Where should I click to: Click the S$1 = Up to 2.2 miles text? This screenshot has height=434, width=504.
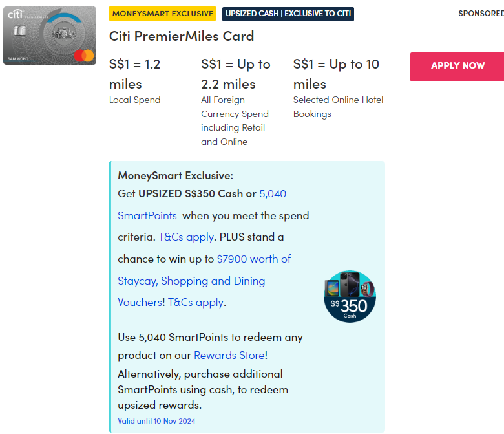[x=236, y=74]
